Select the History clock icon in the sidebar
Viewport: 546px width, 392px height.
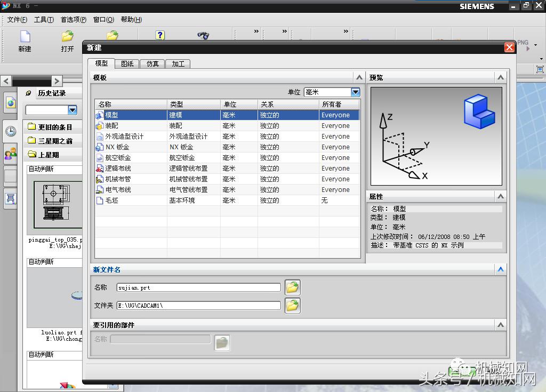(10, 131)
